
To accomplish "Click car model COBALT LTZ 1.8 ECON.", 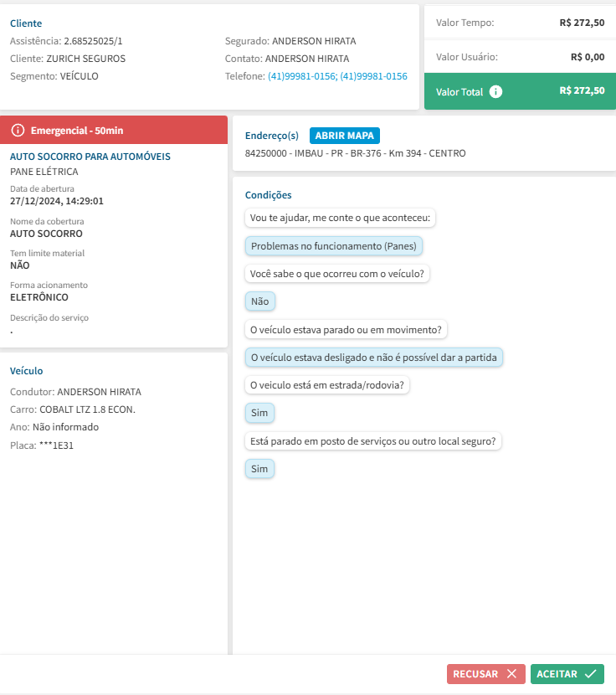I will (87, 409).
